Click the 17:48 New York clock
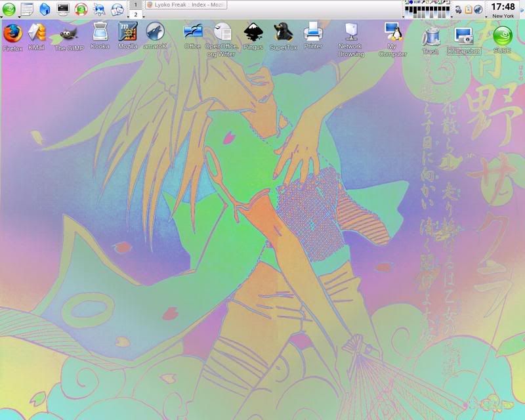This screenshot has width=525, height=420. point(503,10)
